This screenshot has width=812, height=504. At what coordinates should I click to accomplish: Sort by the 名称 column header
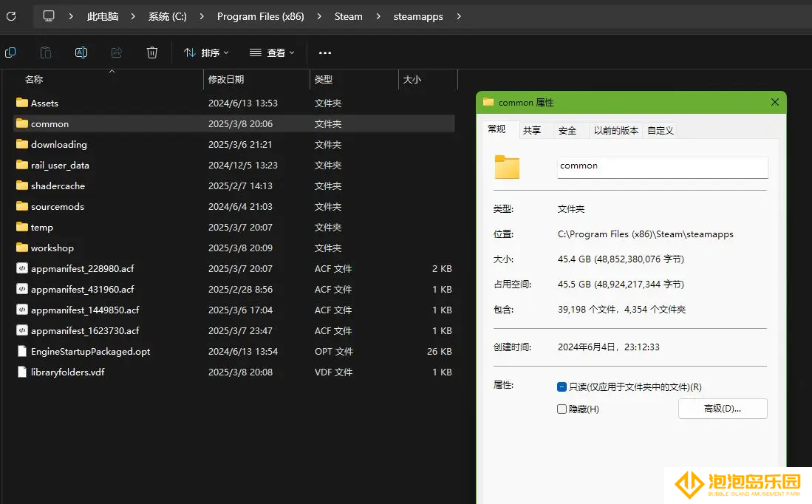[x=34, y=79]
